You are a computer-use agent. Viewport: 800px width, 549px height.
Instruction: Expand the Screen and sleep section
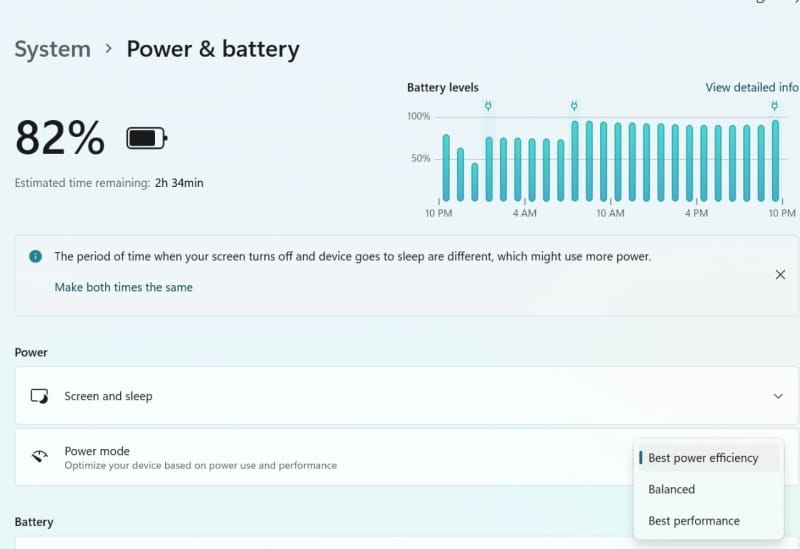click(x=778, y=396)
